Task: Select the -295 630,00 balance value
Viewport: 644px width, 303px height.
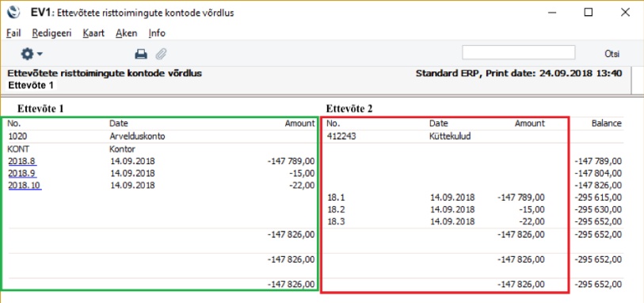Action: (x=598, y=209)
